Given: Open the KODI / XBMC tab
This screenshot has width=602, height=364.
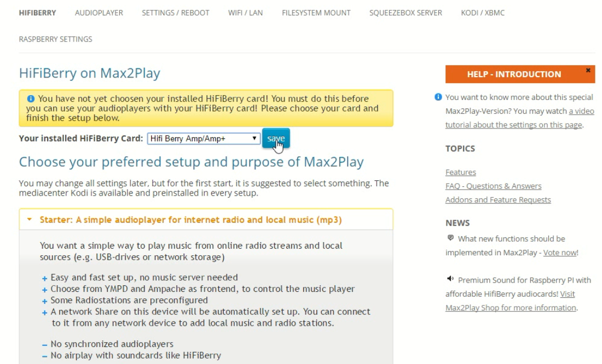Looking at the screenshot, I should click(x=483, y=13).
